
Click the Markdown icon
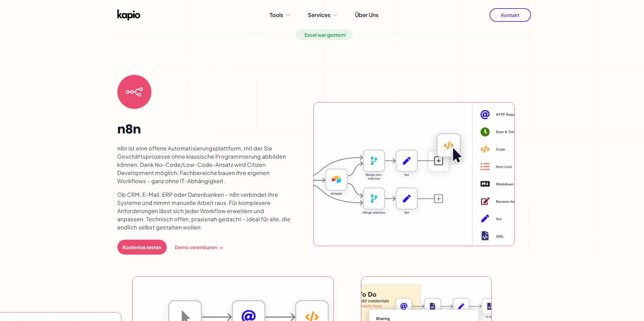coord(485,184)
